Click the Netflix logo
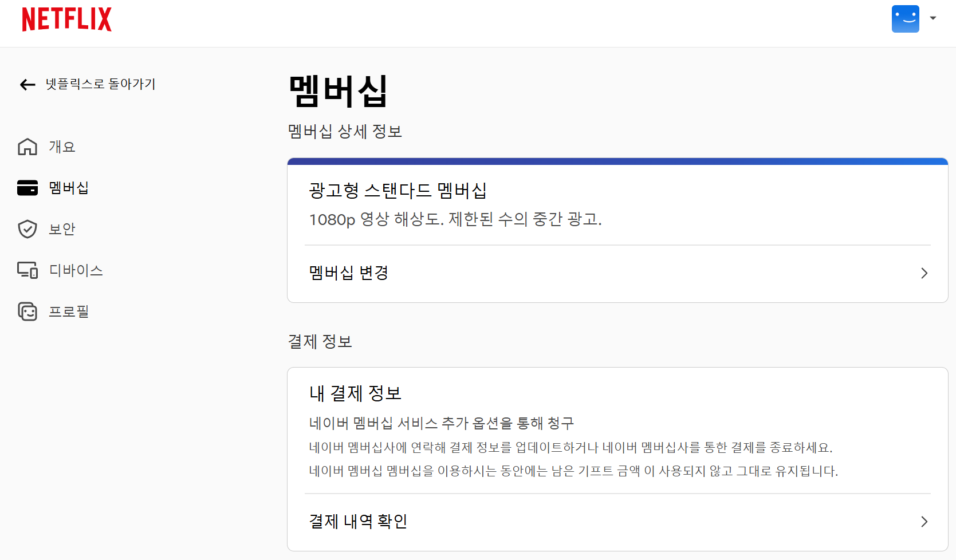Image resolution: width=956 pixels, height=560 pixels. [x=66, y=19]
